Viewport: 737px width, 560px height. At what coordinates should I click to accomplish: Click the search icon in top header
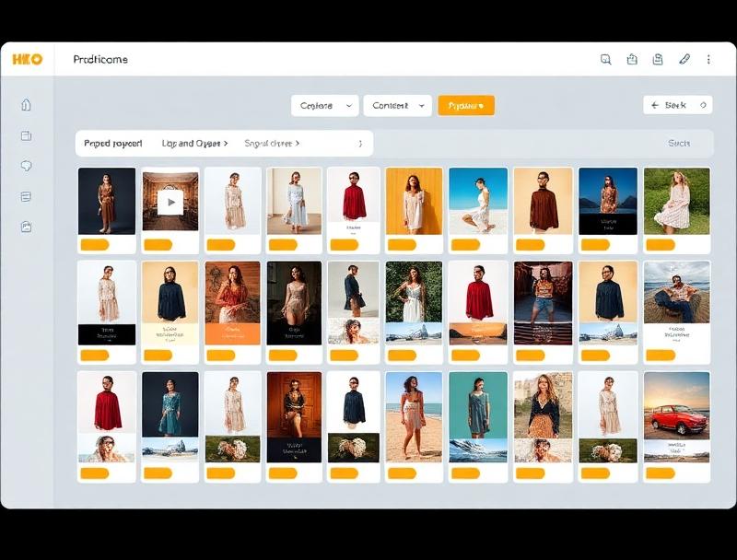pos(605,59)
